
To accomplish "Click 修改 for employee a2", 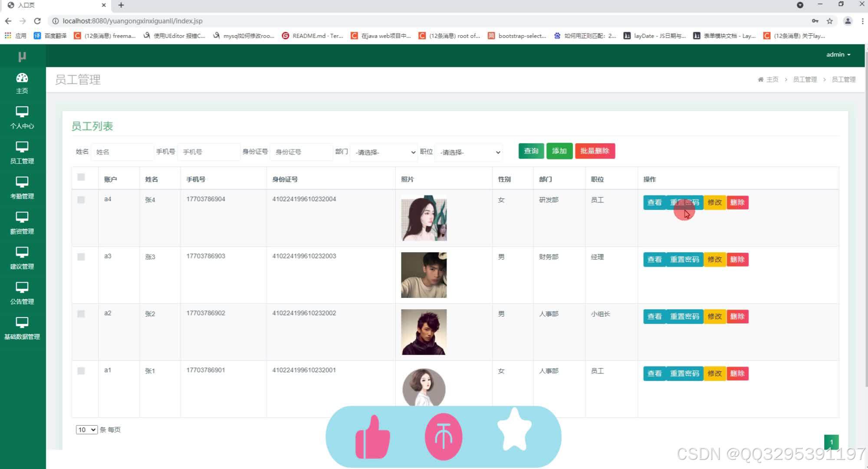I will click(715, 317).
